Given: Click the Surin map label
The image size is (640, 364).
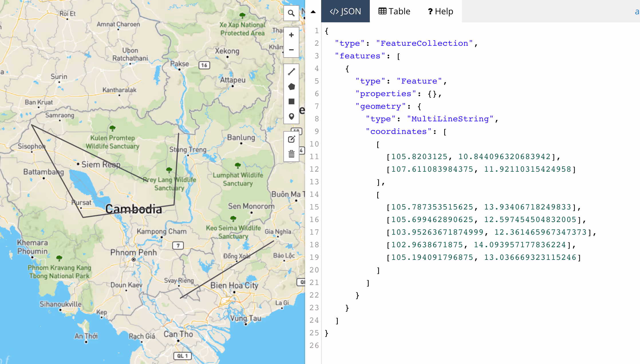Looking at the screenshot, I should (x=59, y=76).
